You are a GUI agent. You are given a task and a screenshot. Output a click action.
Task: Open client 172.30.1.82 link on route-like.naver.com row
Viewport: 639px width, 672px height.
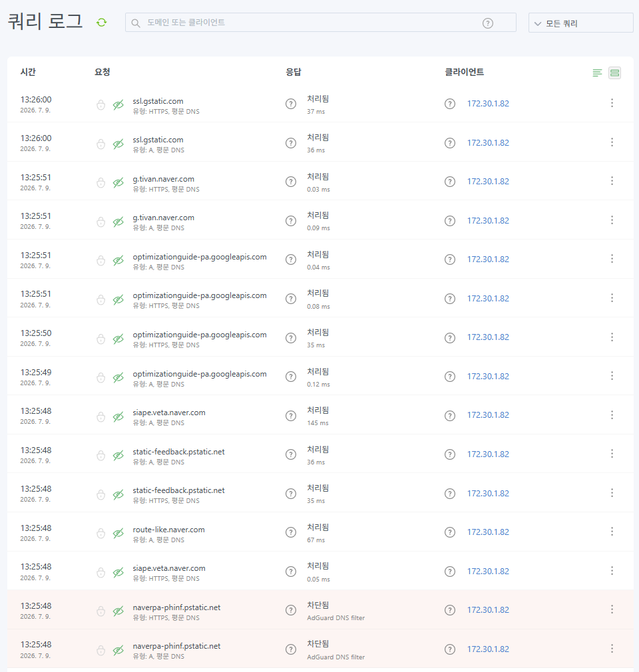click(x=488, y=532)
